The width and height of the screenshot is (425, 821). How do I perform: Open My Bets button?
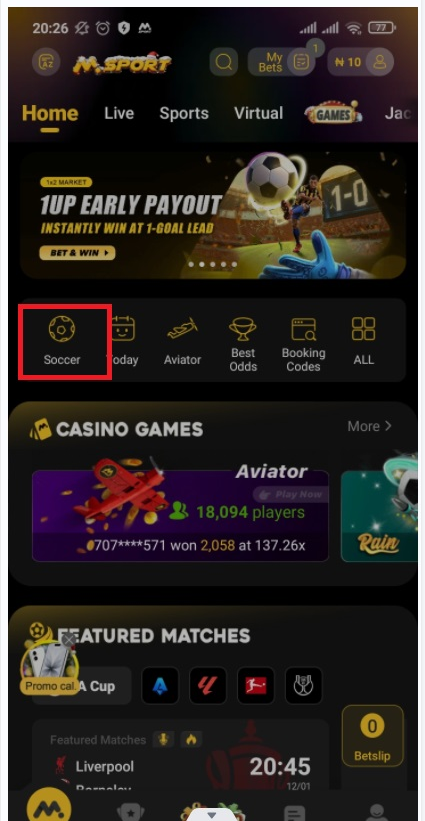(x=282, y=62)
